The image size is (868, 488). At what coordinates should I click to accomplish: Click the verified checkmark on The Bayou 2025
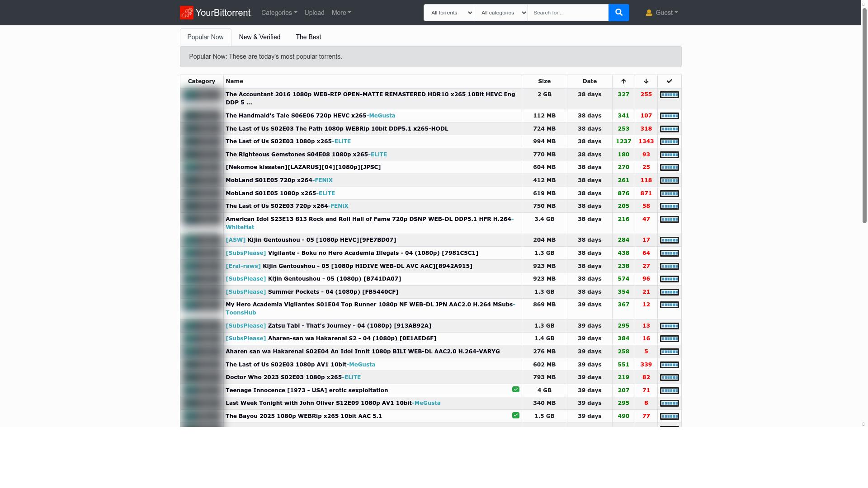point(515,415)
